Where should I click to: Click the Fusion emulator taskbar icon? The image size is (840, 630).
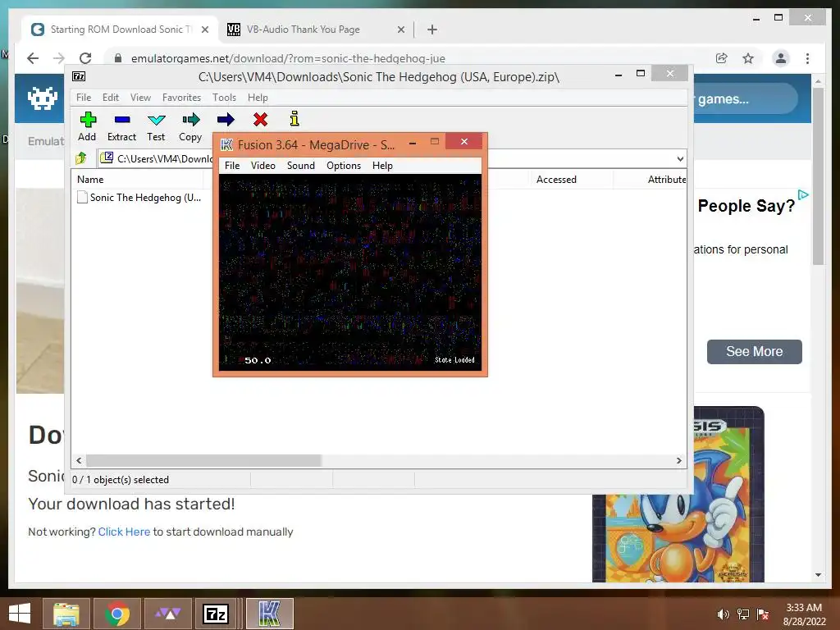[269, 614]
